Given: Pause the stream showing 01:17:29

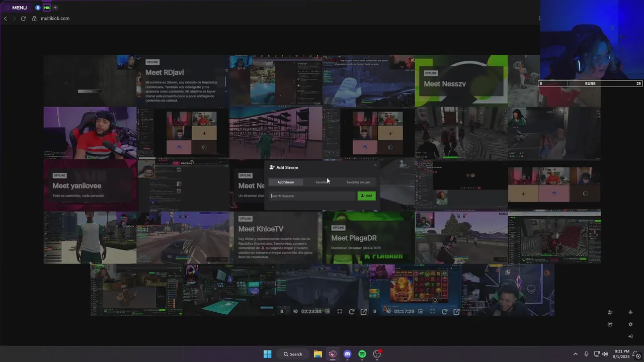Looking at the screenshot, I should pos(375,312).
